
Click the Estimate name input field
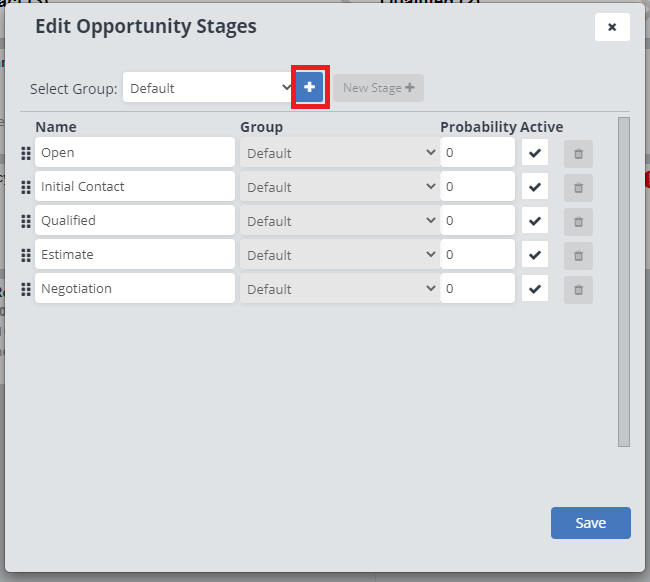click(x=134, y=255)
